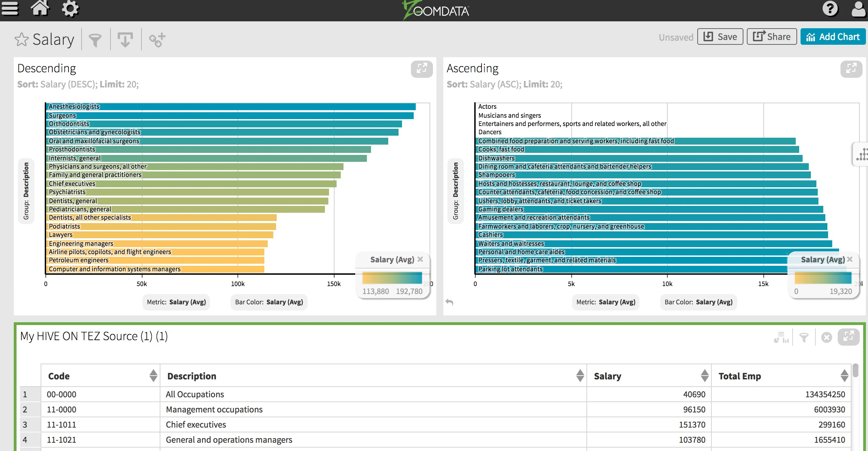
Task: Dismiss Salary (Avg) legend on Ascending chart
Action: (850, 260)
